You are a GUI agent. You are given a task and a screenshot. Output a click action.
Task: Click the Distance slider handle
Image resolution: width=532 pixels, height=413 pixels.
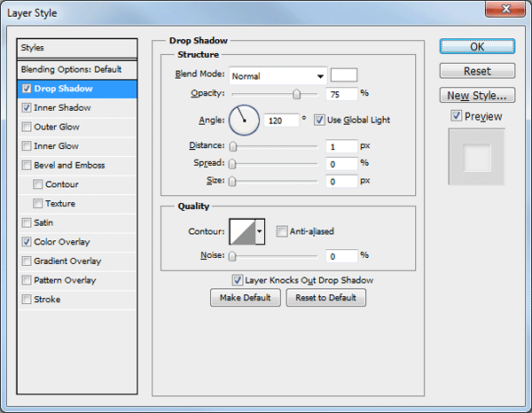(x=232, y=146)
